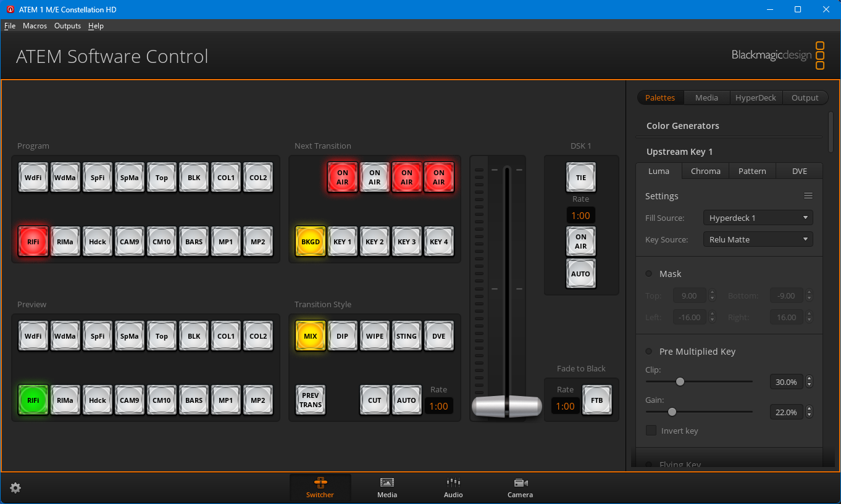Collapse the Upstream Key 1 palette

(680, 152)
